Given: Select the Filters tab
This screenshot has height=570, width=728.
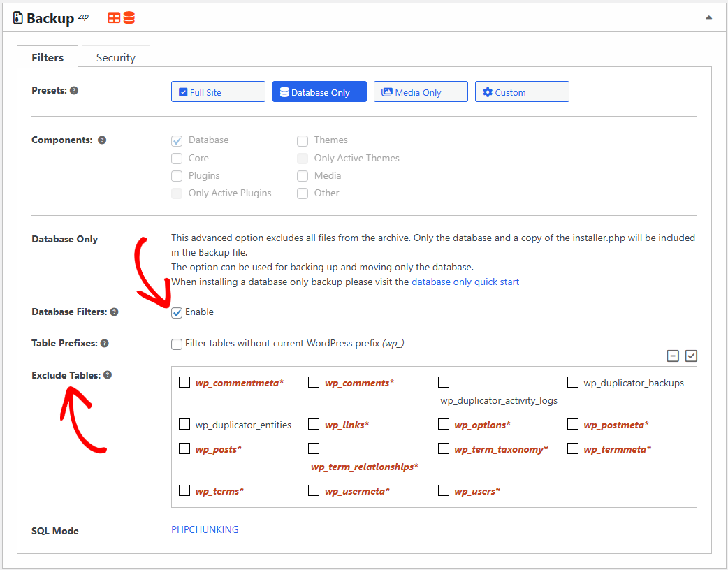Looking at the screenshot, I should 48,58.
